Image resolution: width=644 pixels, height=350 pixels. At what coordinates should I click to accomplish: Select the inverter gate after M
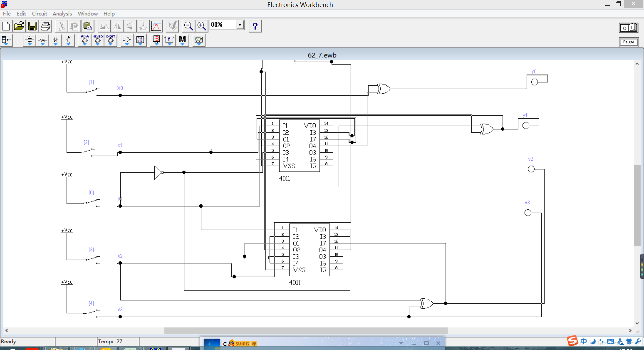pyautogui.click(x=158, y=172)
